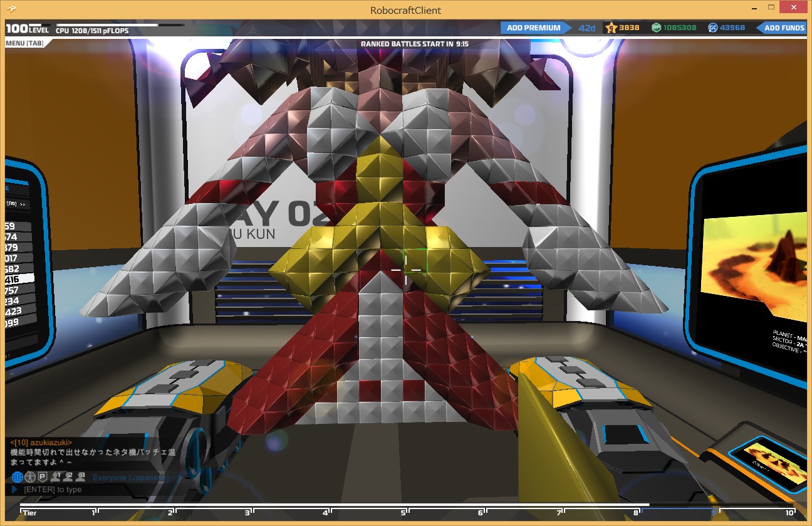Click Tier 5 marker on tier bar

(x=403, y=512)
